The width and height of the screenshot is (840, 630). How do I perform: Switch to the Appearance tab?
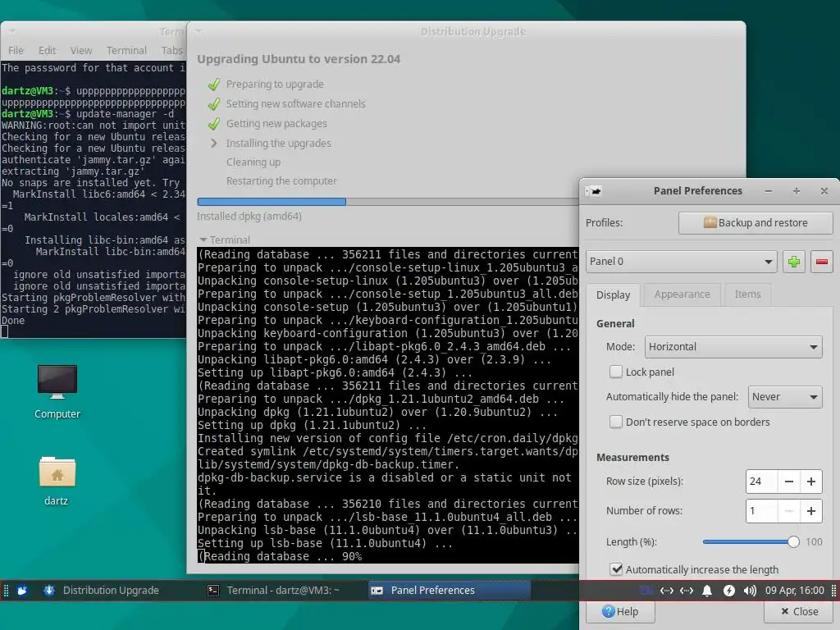click(682, 294)
